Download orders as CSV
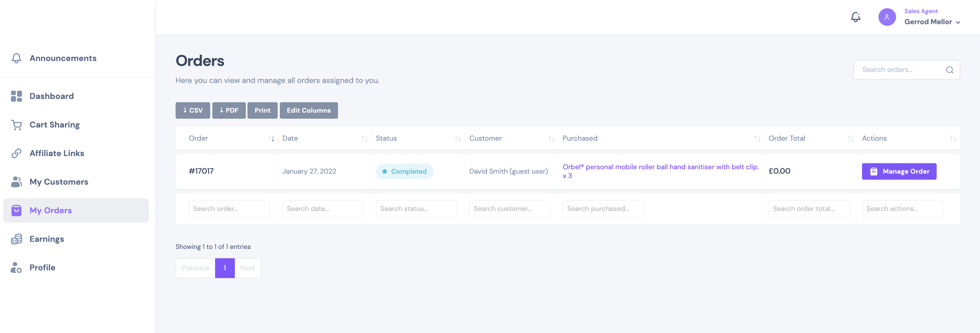 [x=193, y=110]
